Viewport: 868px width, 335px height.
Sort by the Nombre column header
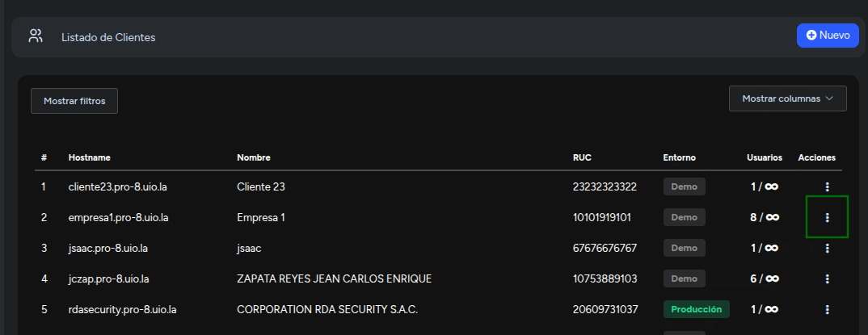pyautogui.click(x=254, y=157)
